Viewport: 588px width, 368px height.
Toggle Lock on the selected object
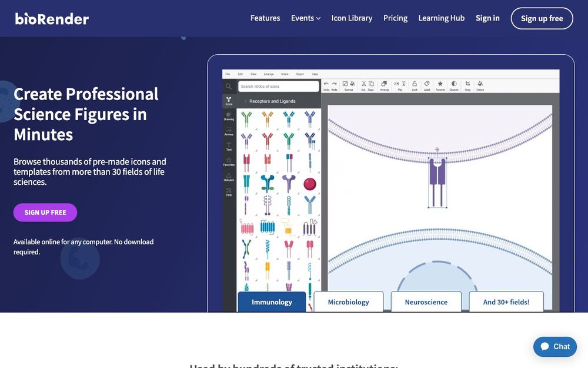pos(414,84)
